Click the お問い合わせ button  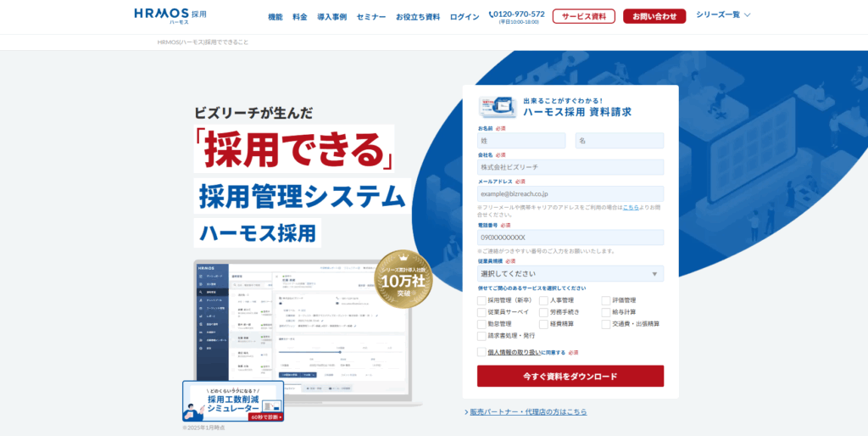point(654,16)
